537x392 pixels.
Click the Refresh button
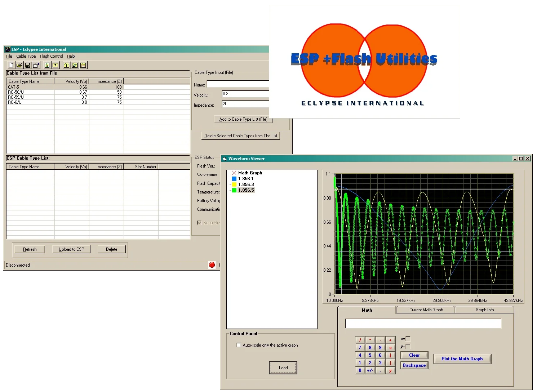click(x=30, y=249)
